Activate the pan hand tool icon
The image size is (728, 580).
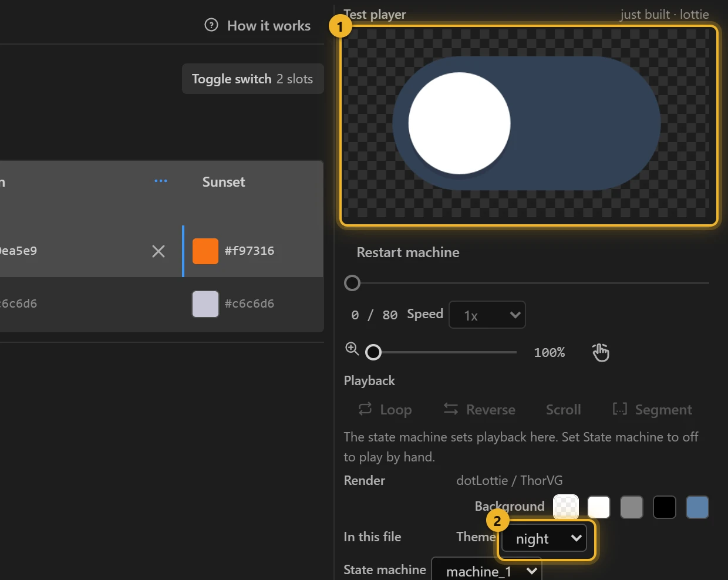coord(601,352)
